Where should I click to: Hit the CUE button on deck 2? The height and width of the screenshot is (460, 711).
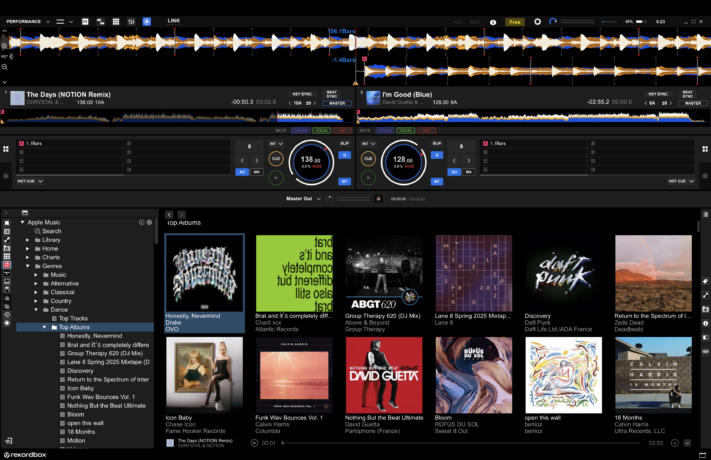point(368,159)
